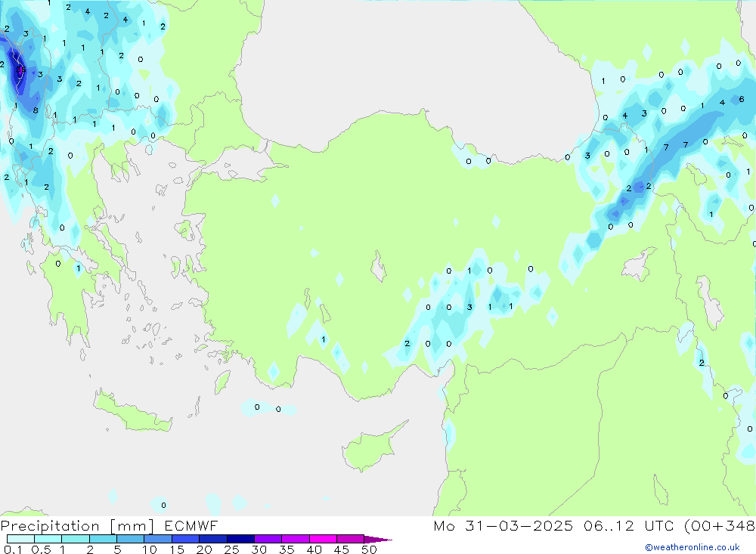The width and height of the screenshot is (756, 554).
Task: Click the 'Mo 31-03-2025' date text
Action: 503,525
